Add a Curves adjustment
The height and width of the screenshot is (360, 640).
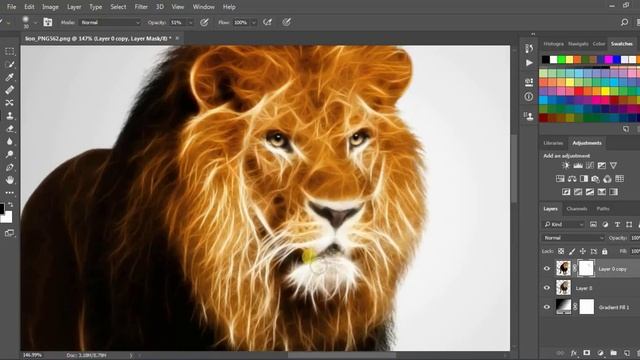click(590, 165)
